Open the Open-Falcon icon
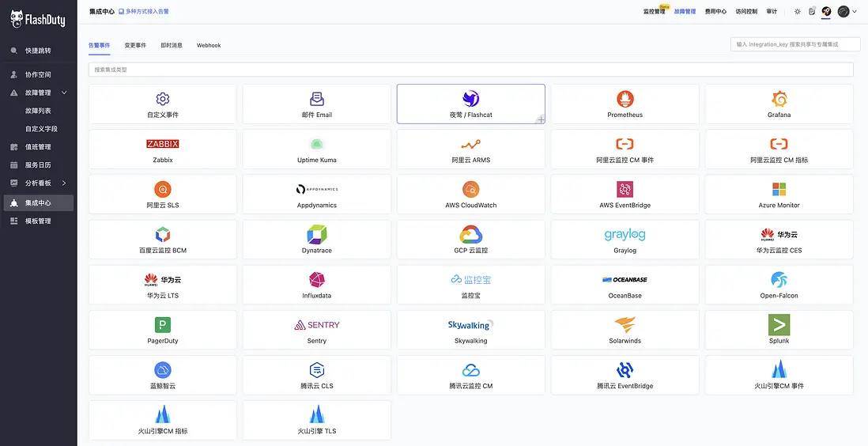The width and height of the screenshot is (868, 446). [779, 280]
